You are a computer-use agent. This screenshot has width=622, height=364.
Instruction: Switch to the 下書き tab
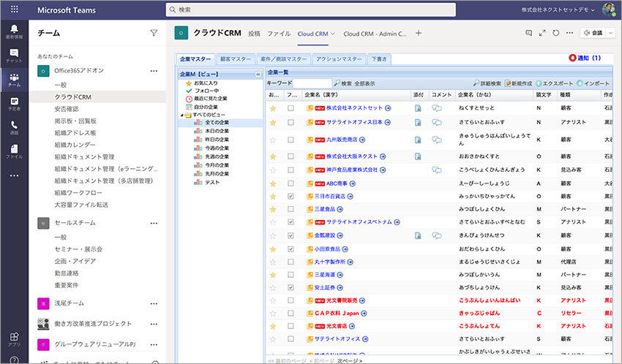pyautogui.click(x=379, y=59)
